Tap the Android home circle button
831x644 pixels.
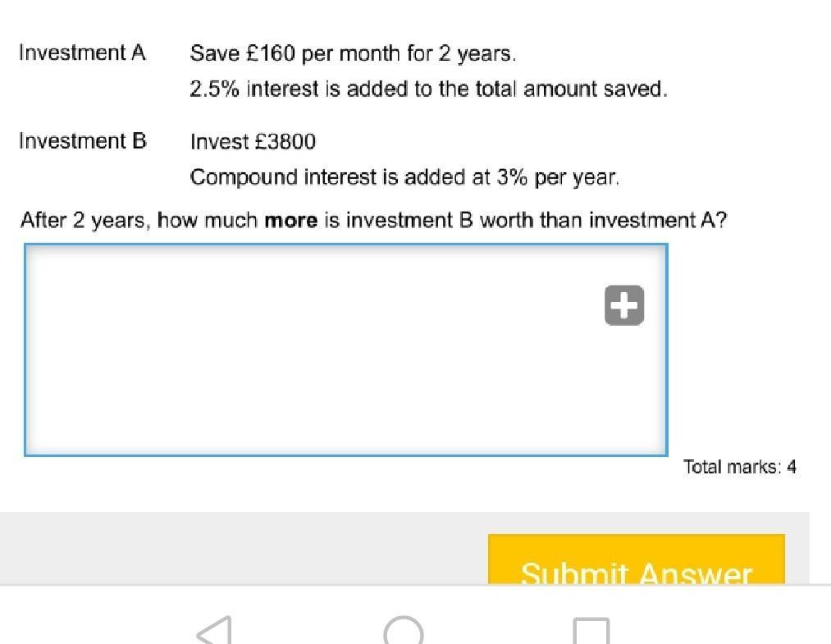(404, 630)
